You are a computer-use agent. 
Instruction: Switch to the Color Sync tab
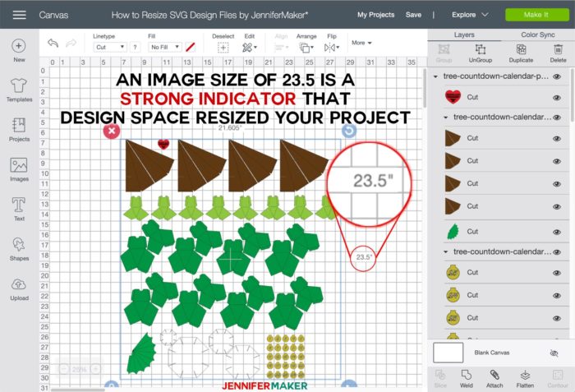tap(537, 35)
